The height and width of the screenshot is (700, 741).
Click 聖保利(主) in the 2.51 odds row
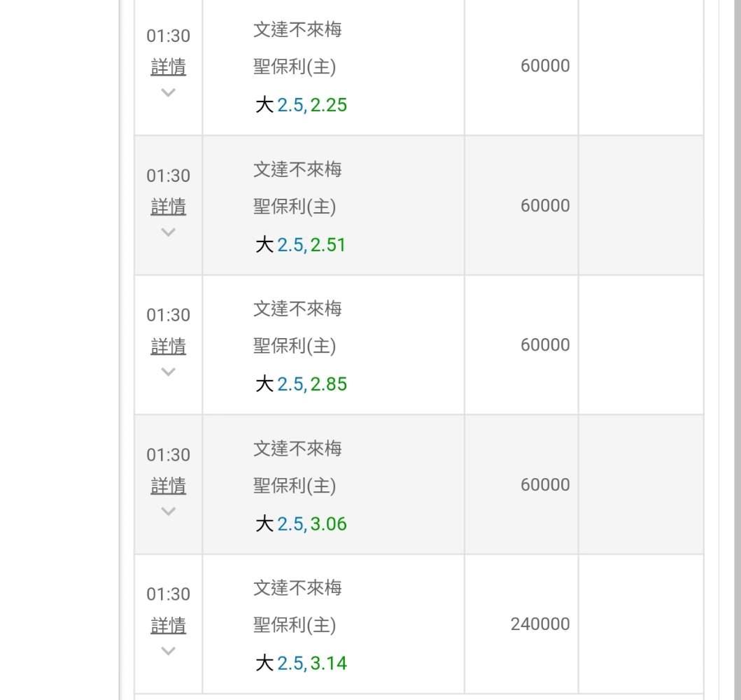coord(295,206)
